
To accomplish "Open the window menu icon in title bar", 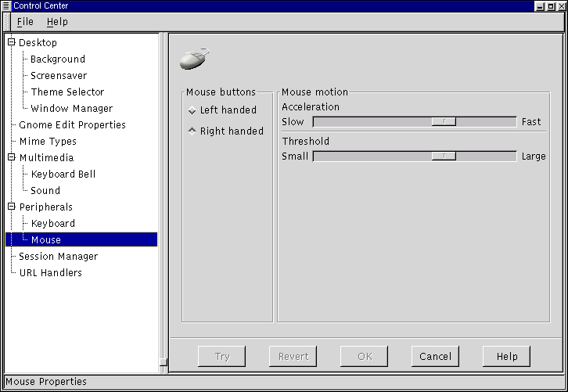I will click(6, 6).
